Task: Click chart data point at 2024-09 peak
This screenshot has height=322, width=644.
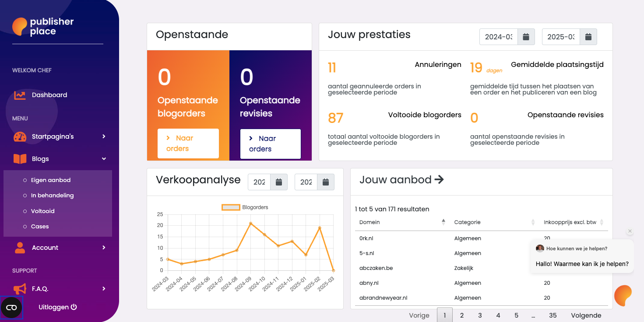Action: (x=250, y=223)
